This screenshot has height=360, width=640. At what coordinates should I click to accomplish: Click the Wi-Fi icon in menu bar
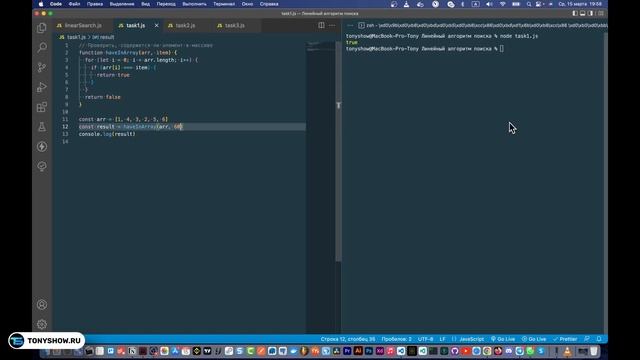point(503,4)
